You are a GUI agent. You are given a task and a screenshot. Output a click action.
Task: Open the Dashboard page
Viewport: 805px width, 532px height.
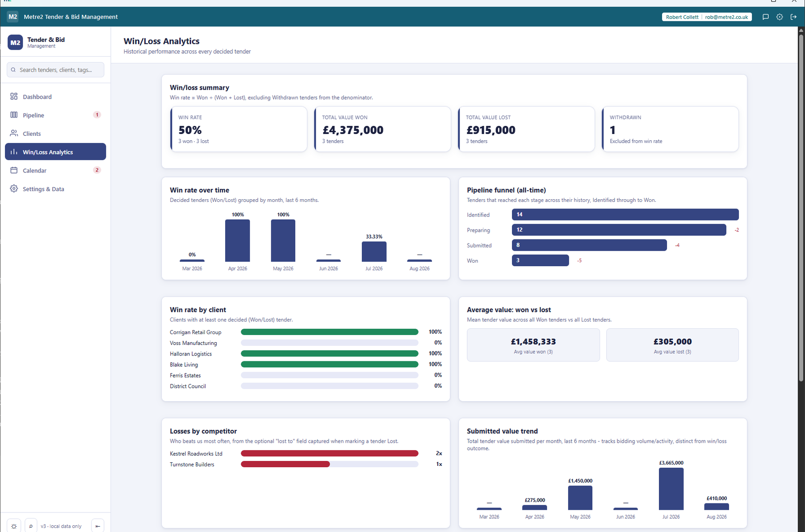pyautogui.click(x=55, y=96)
